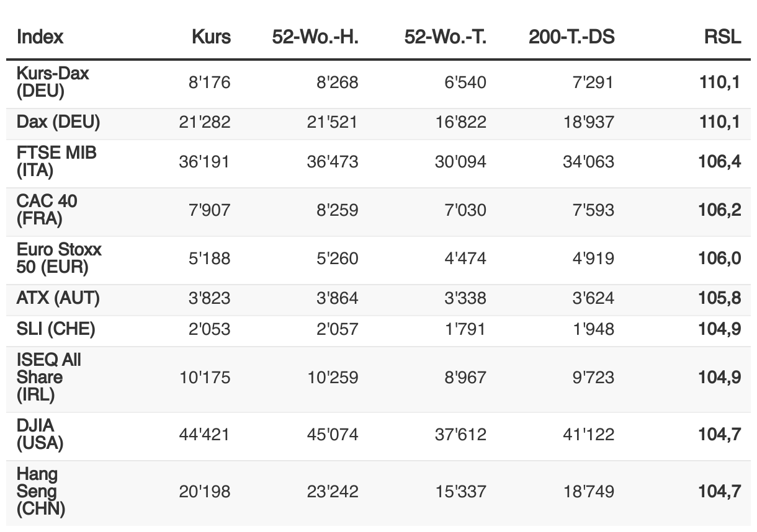Viewport: 757px width, 532px height.
Task: Sort table by the Index column header
Action: 40,37
